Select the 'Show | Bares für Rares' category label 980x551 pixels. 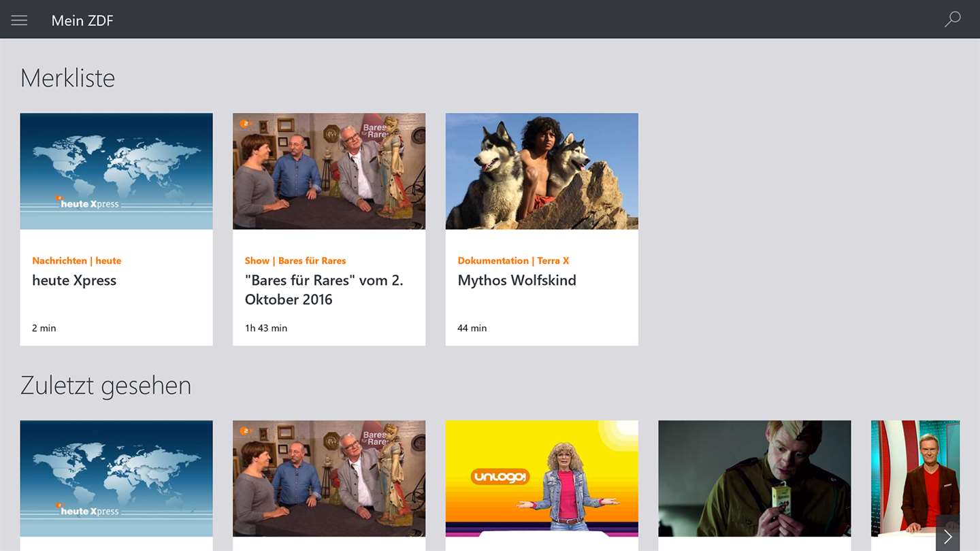(x=295, y=261)
